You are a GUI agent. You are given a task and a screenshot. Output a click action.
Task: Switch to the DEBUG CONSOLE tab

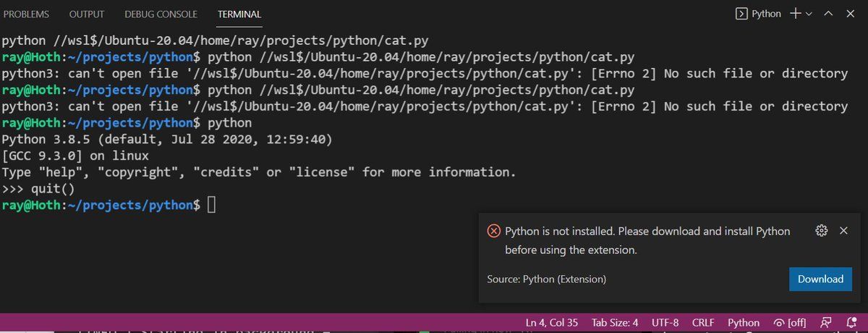click(x=161, y=14)
